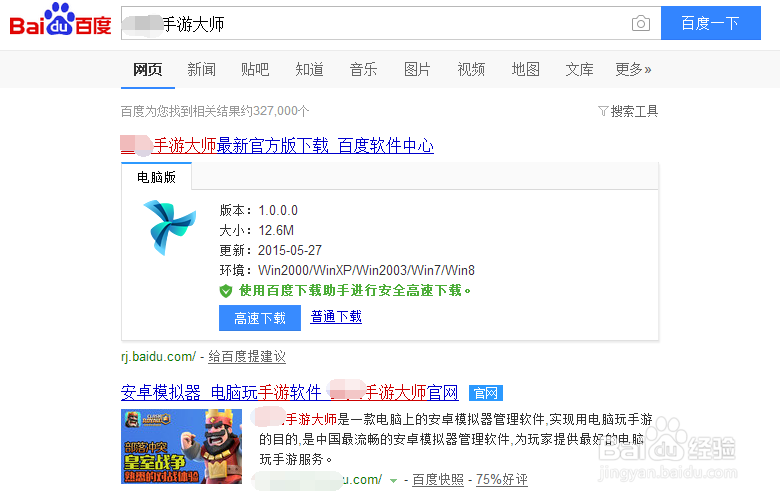The image size is (780, 500).
Task: Switch to the 新闻 tab
Action: click(201, 69)
